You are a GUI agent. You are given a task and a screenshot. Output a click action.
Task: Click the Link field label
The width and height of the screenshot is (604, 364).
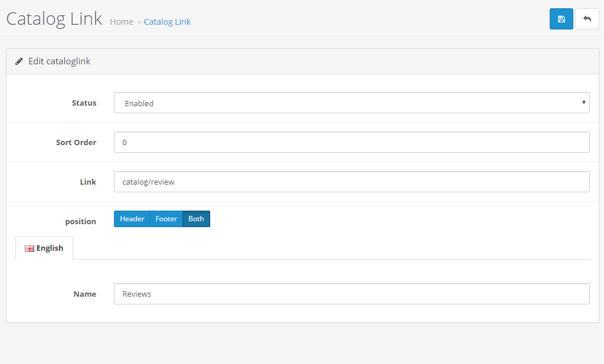(88, 182)
